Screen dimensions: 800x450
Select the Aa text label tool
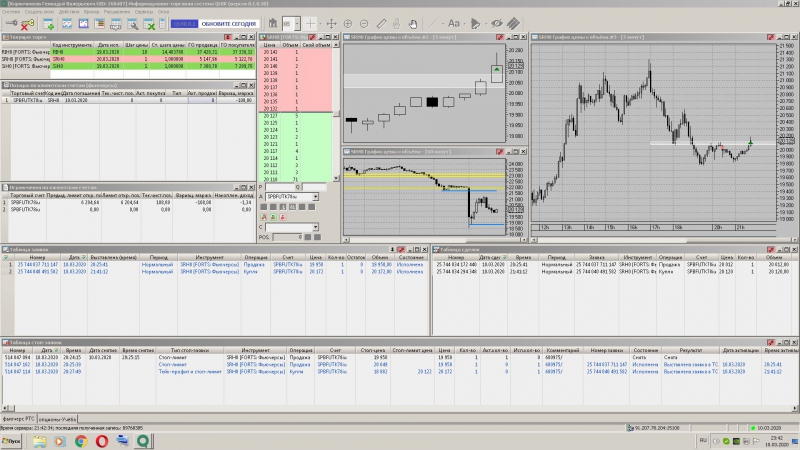(x=454, y=23)
